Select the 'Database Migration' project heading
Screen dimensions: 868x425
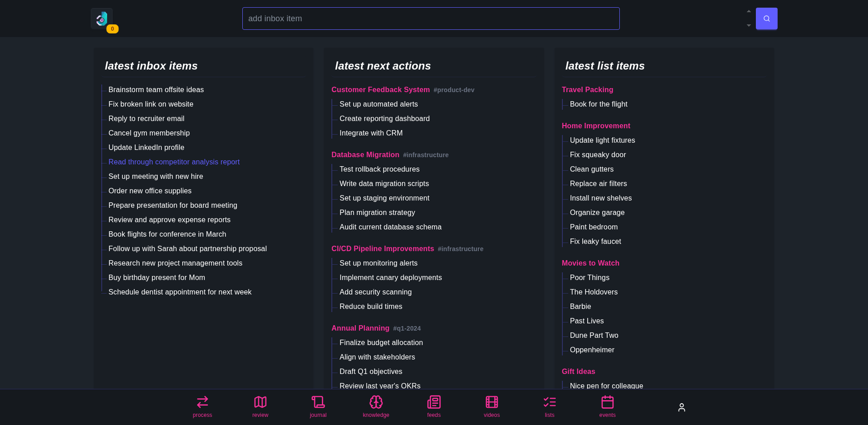pyautogui.click(x=365, y=154)
